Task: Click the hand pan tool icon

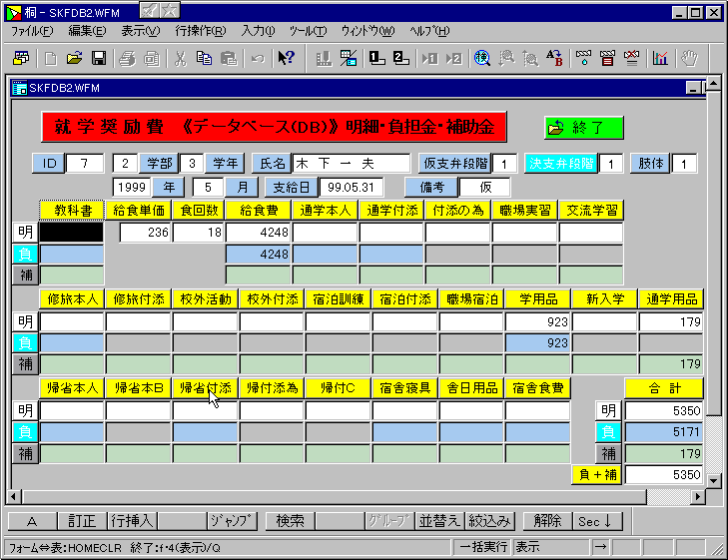Action: click(x=688, y=58)
